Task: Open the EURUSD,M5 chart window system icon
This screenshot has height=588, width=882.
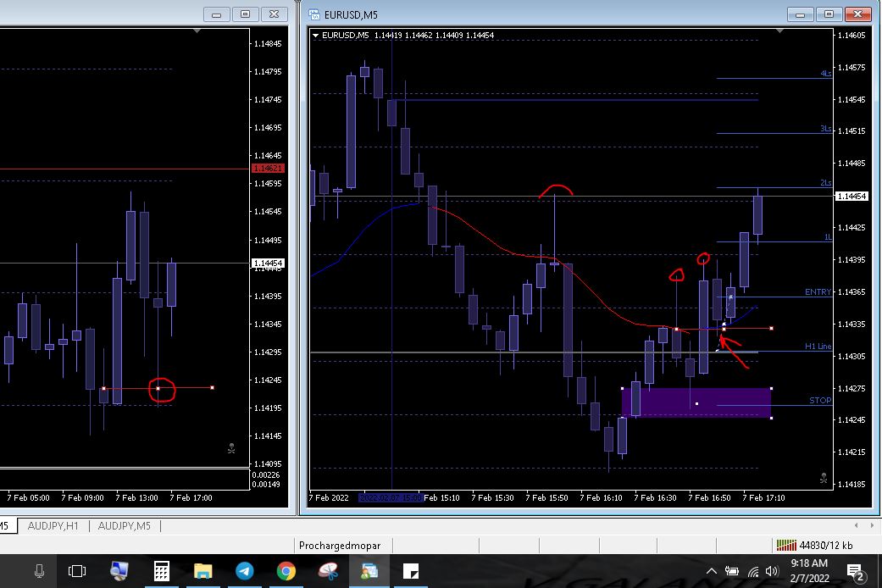Action: coord(314,14)
